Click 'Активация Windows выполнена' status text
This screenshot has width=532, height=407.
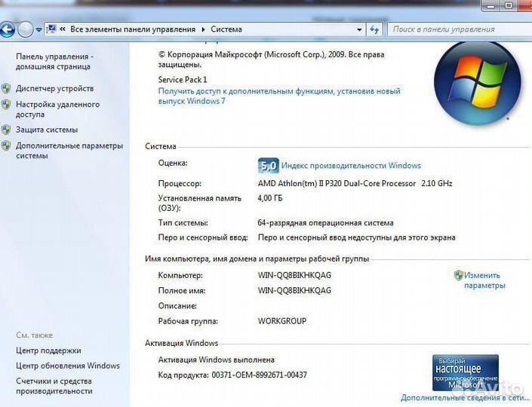[x=216, y=360]
